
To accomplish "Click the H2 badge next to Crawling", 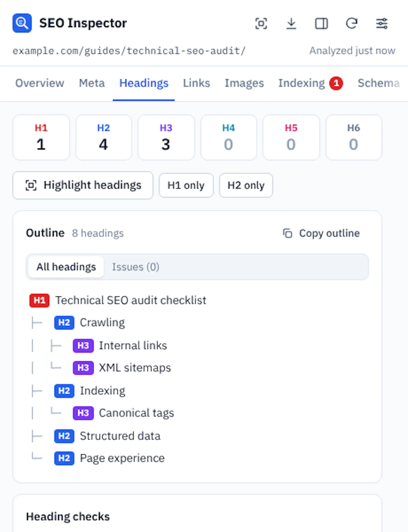I will (x=64, y=322).
